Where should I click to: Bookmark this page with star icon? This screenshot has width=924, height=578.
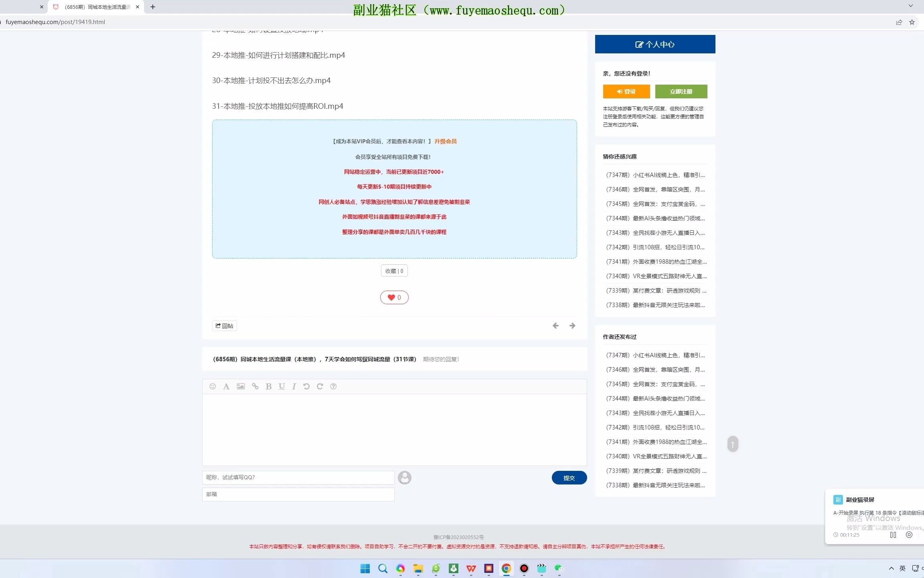click(912, 22)
